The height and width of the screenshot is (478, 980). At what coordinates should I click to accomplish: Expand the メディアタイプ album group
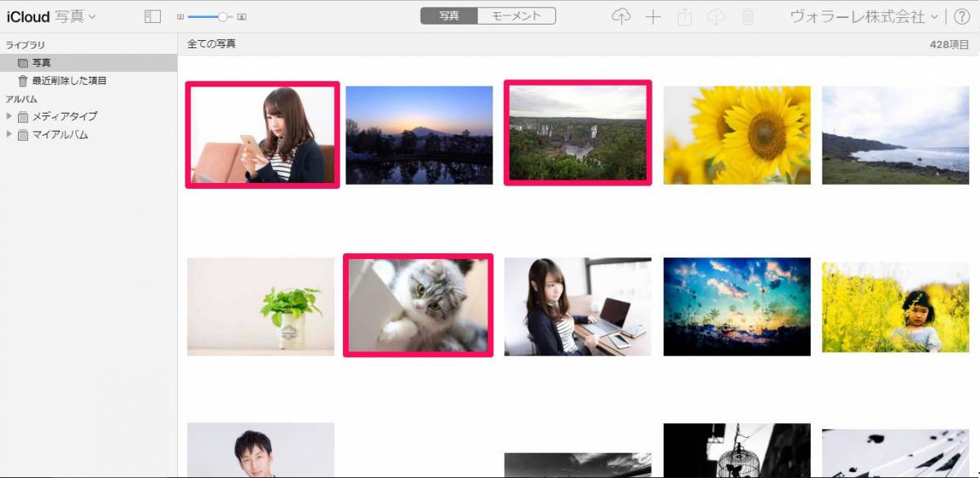click(x=9, y=116)
